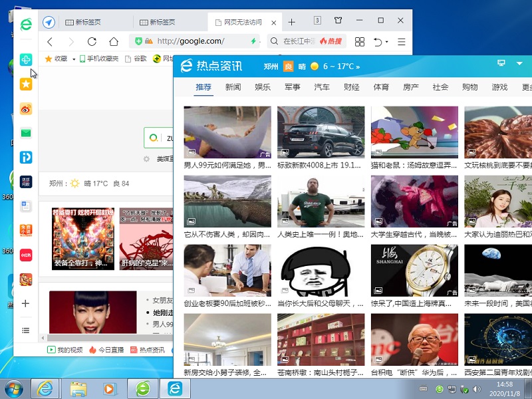This screenshot has height=399, width=532.
Task: Expand dropdown triangle in 热点资讯 title bar
Action: (519, 63)
